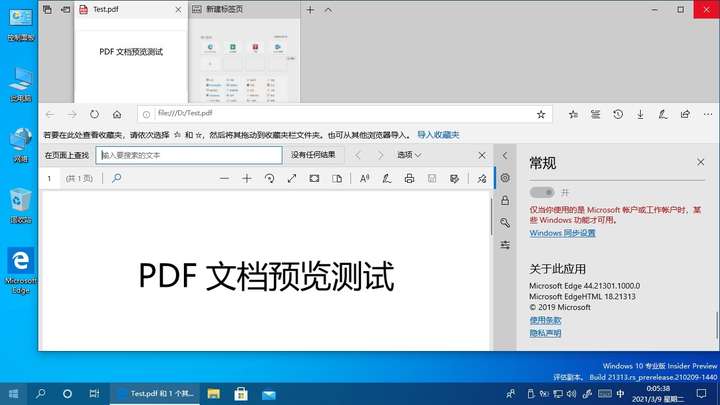The width and height of the screenshot is (720, 405).
Task: Open Task View from the taskbar
Action: click(94, 394)
